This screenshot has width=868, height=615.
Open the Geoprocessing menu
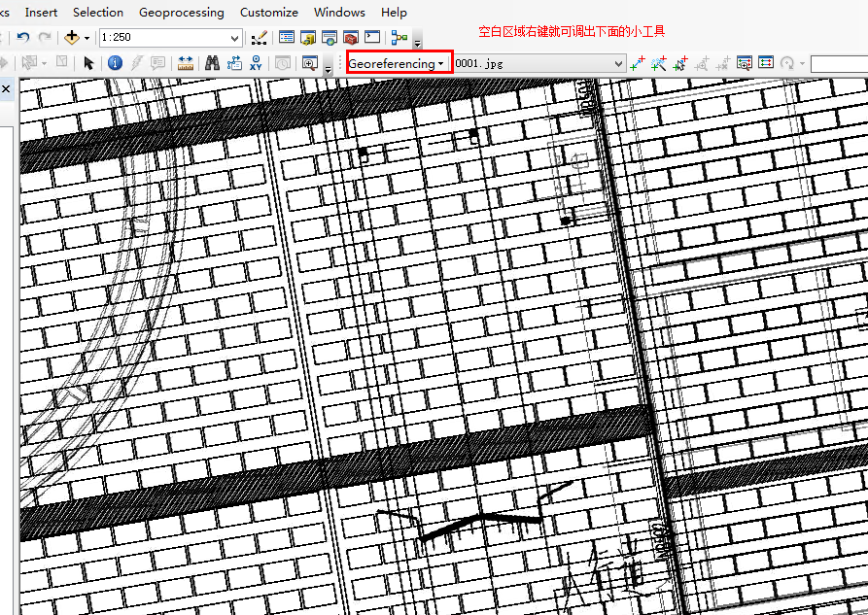coord(182,13)
